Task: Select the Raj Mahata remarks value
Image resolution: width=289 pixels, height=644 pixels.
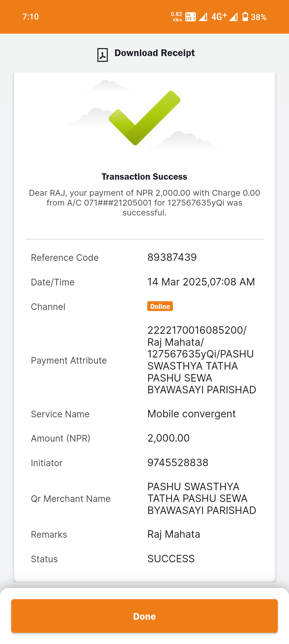Action: 174,534
